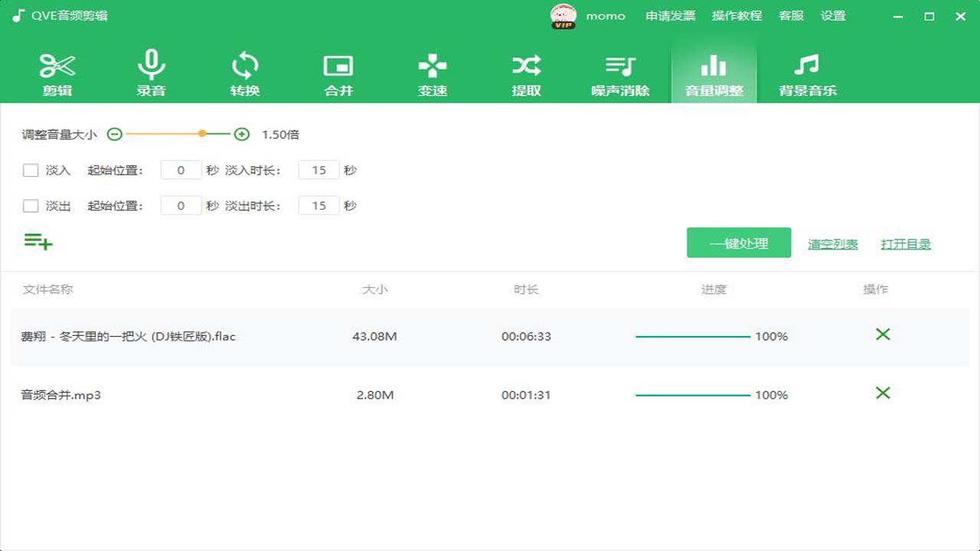Open the 背景音乐 background music tool

808,73
